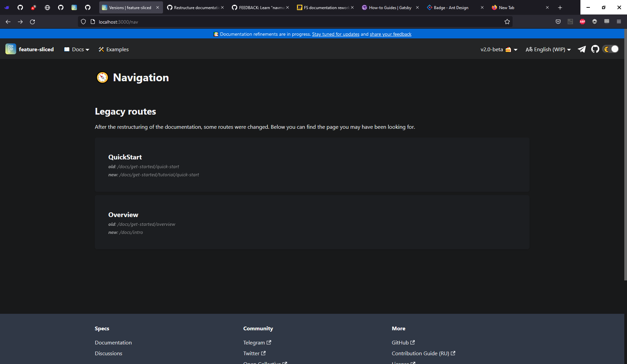The height and width of the screenshot is (364, 627).
Task: Bookmark this page with the star icon
Action: pos(507,22)
